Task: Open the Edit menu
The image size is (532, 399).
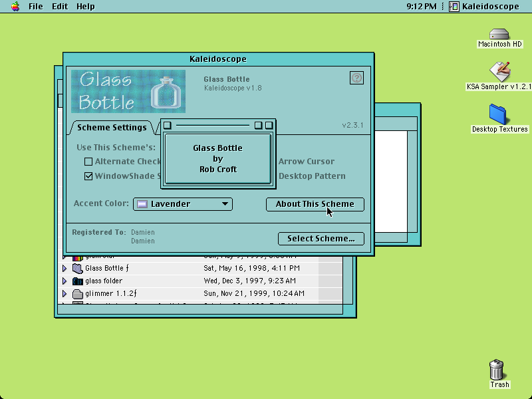Action: click(60, 7)
